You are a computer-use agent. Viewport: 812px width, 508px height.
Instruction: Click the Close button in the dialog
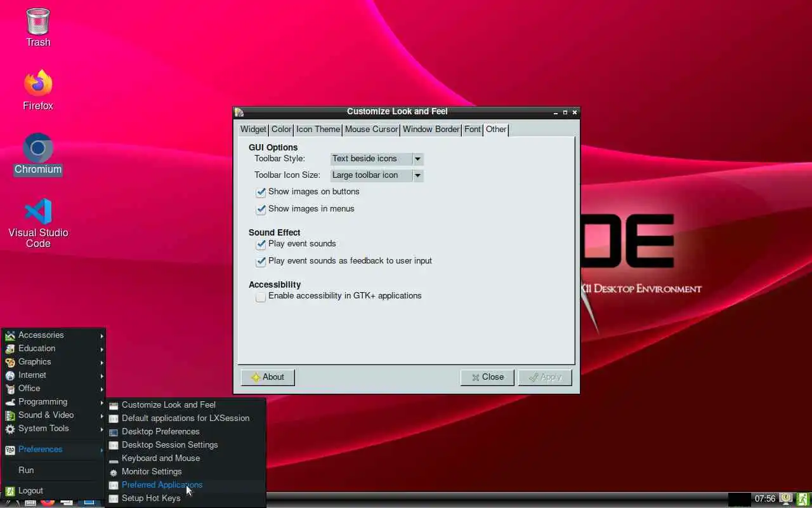(488, 377)
